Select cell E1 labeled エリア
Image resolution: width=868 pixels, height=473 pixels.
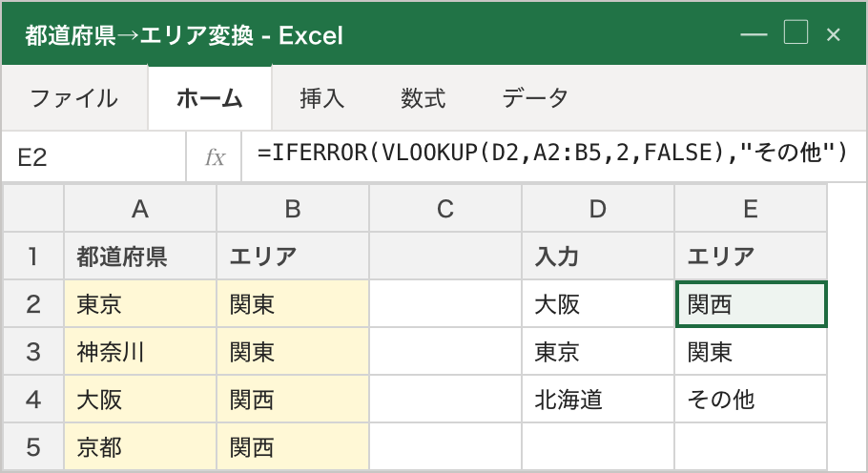click(x=751, y=257)
